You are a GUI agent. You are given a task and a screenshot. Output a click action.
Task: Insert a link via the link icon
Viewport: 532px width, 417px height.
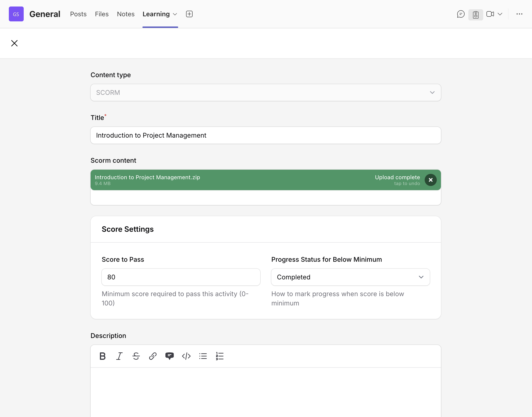coord(153,356)
